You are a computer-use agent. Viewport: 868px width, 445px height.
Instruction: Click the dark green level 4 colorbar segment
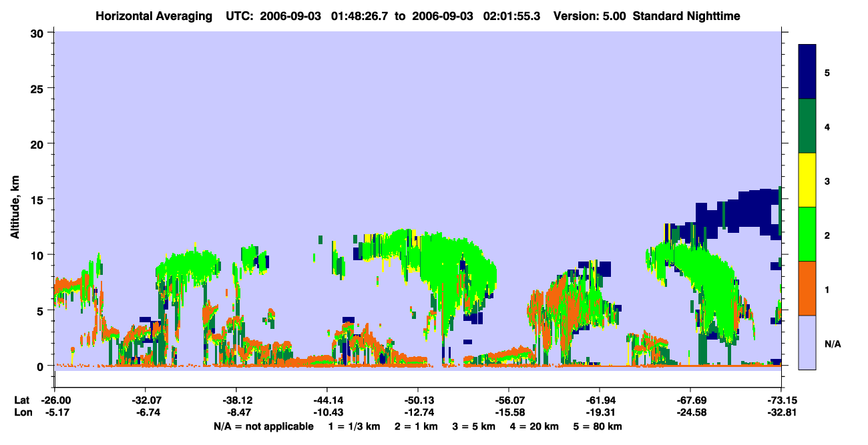click(807, 126)
